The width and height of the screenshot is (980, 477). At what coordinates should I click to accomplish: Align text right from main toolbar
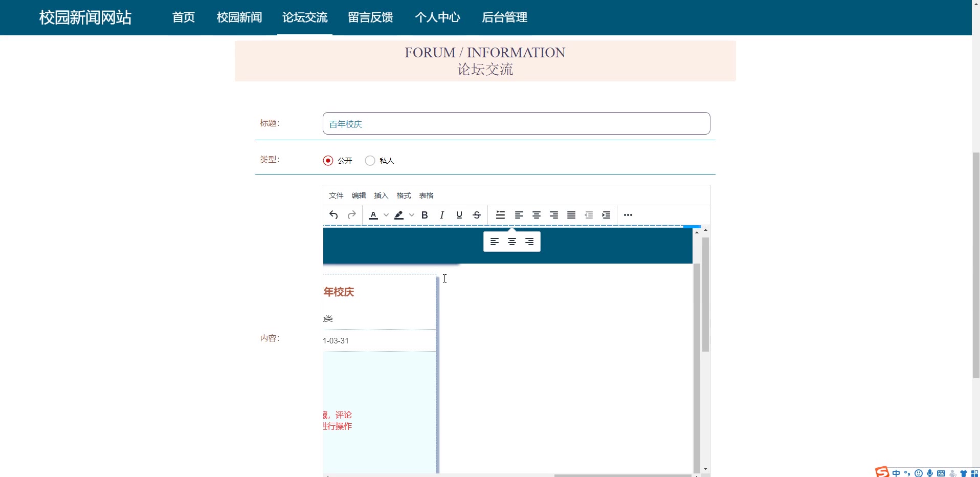(554, 215)
